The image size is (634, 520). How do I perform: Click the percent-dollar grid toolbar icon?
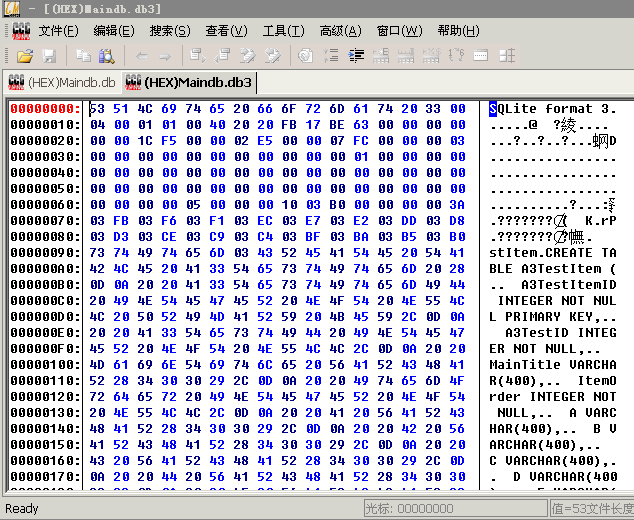click(431, 56)
